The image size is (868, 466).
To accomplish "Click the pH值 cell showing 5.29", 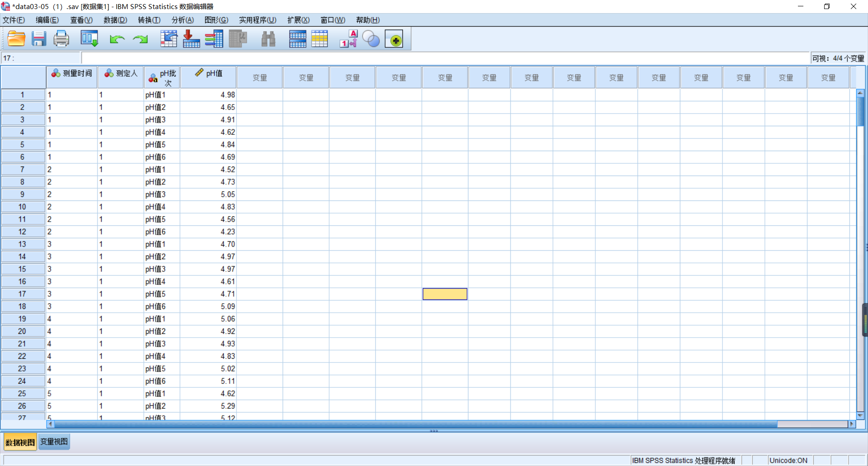I will click(208, 406).
